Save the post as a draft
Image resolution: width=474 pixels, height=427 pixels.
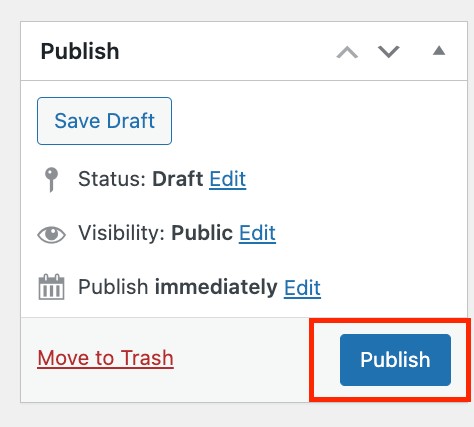pyautogui.click(x=104, y=121)
